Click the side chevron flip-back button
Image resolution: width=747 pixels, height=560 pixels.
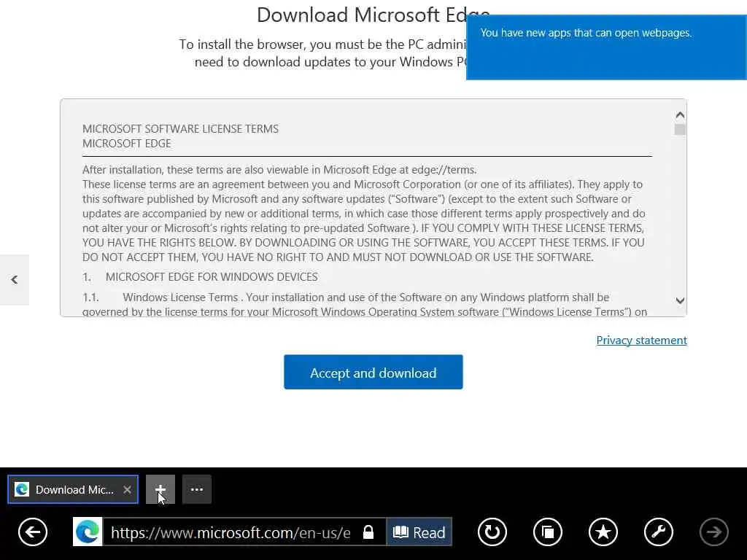15,279
